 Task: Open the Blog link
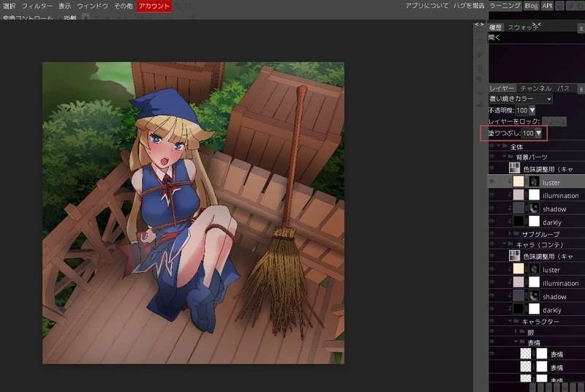click(531, 6)
